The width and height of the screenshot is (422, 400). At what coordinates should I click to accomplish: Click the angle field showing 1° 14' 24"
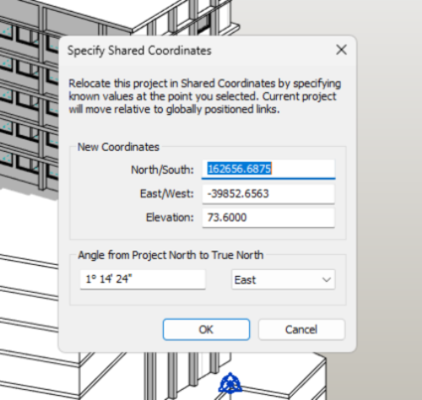(143, 279)
